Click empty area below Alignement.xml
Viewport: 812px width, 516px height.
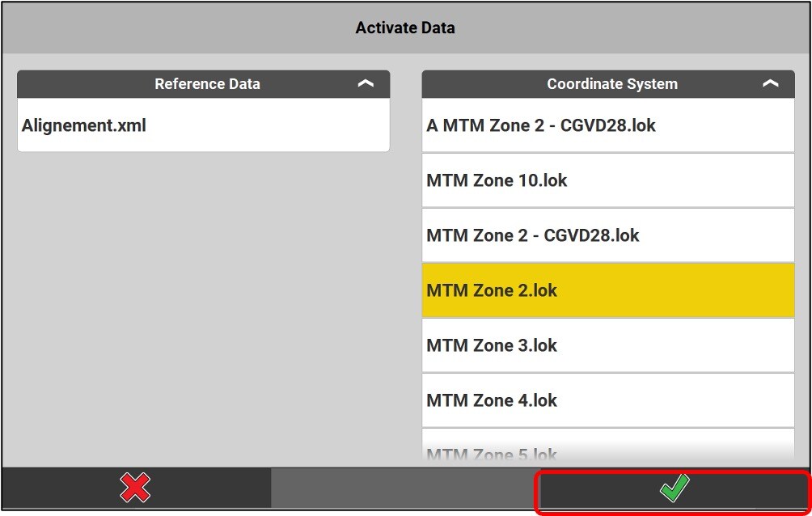(202, 307)
